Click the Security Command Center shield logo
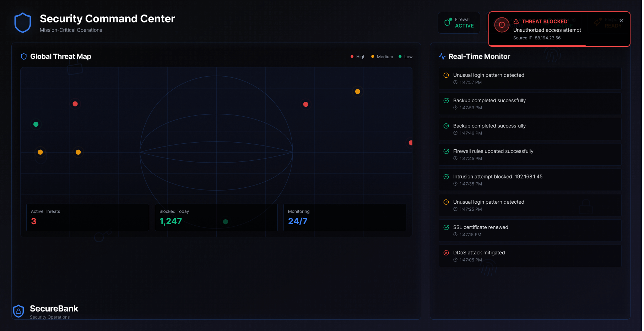The width and height of the screenshot is (644, 331). click(23, 23)
